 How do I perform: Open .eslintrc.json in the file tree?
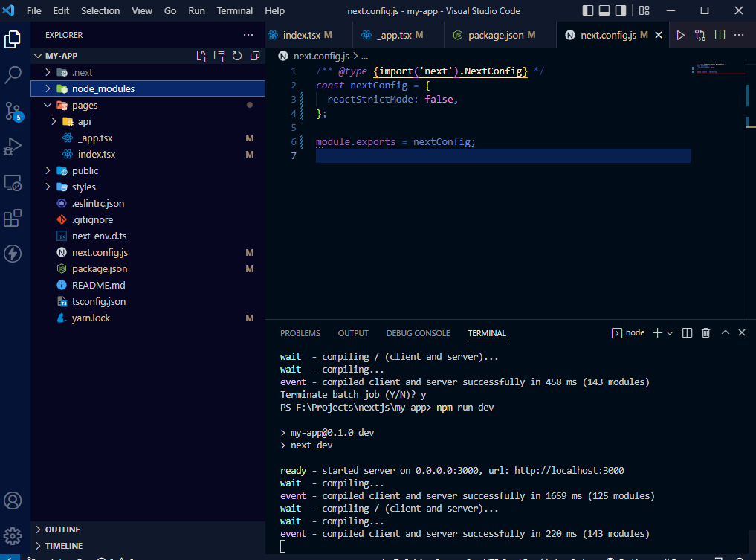[x=148, y=203]
